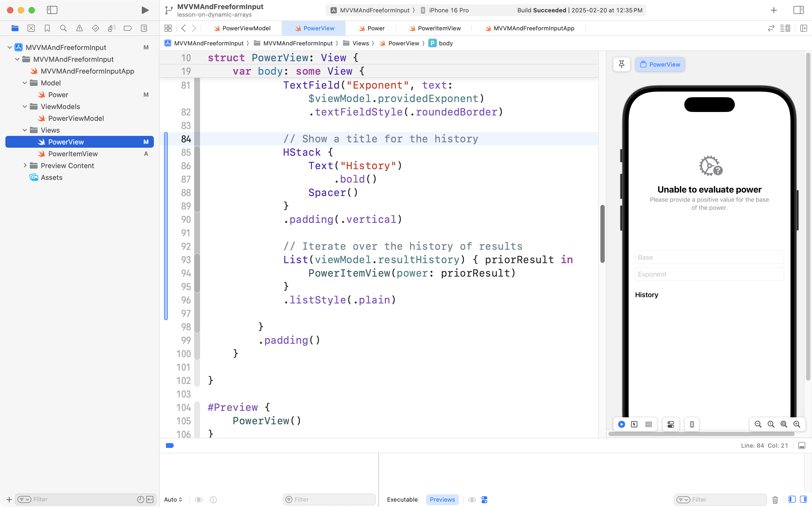Screen dimensions: 812x507
Task: Open the Bookmark navigator icon
Action: 47,28
